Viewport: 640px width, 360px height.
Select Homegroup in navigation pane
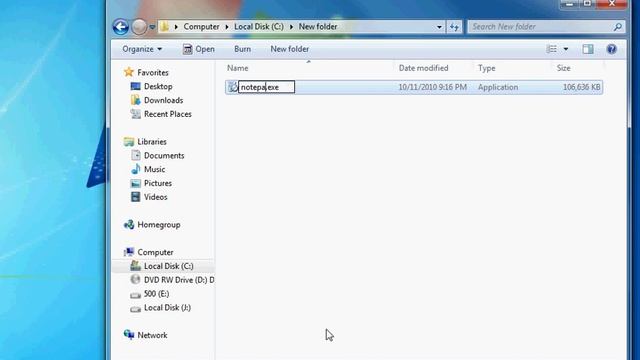point(159,225)
